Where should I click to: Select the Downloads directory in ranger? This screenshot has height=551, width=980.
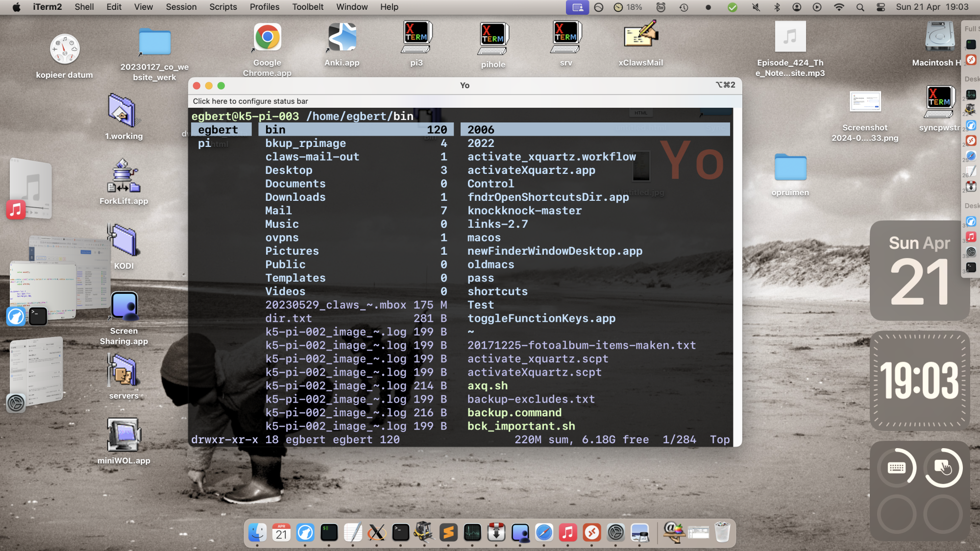click(x=356, y=197)
